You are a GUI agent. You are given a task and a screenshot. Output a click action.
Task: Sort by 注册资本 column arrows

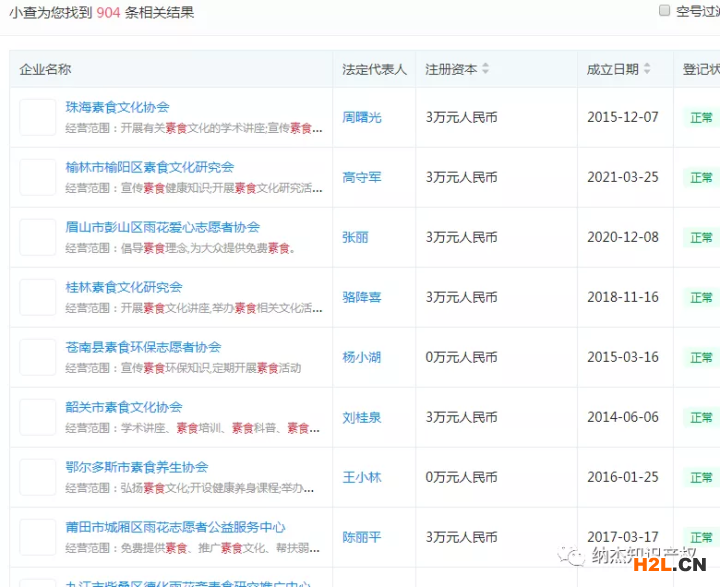[x=485, y=68]
